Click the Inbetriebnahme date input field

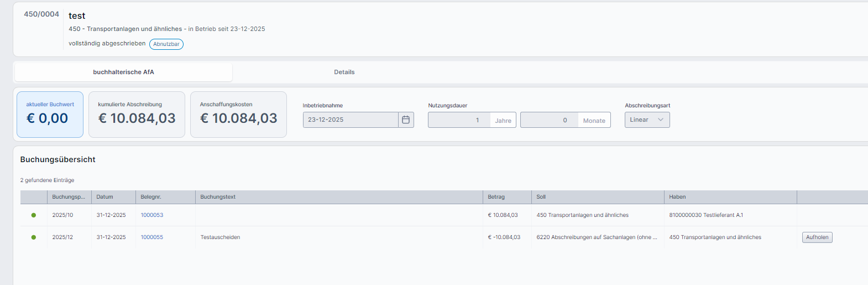tap(350, 120)
